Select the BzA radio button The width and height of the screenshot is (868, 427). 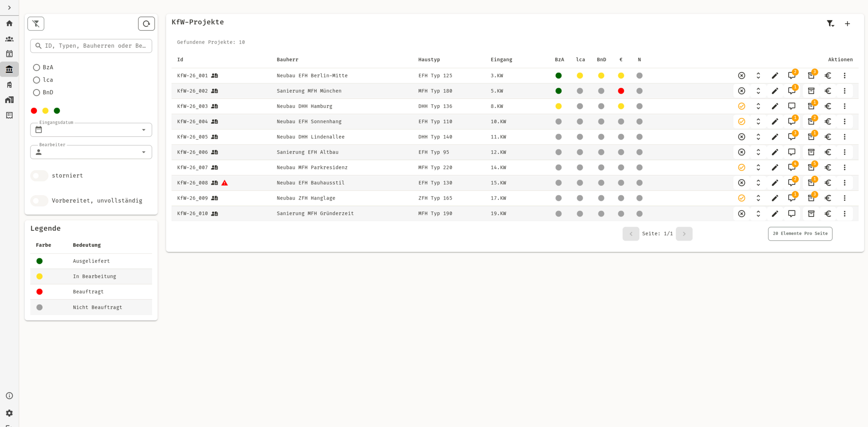[x=36, y=68]
